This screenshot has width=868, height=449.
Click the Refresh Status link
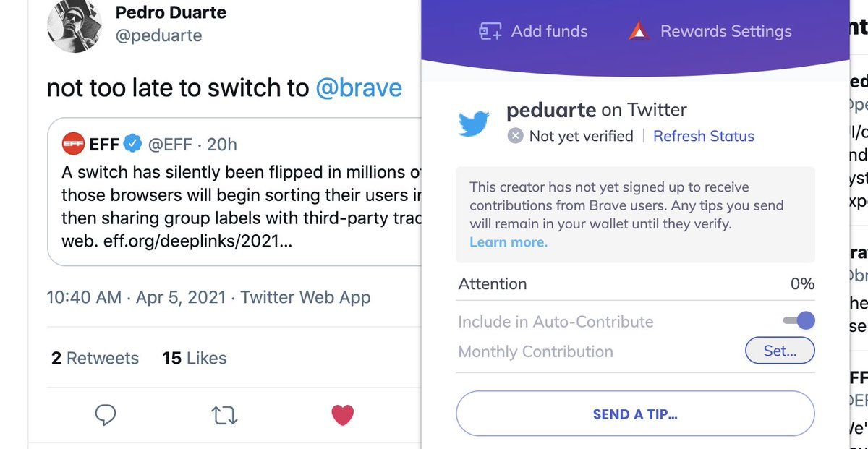(703, 136)
